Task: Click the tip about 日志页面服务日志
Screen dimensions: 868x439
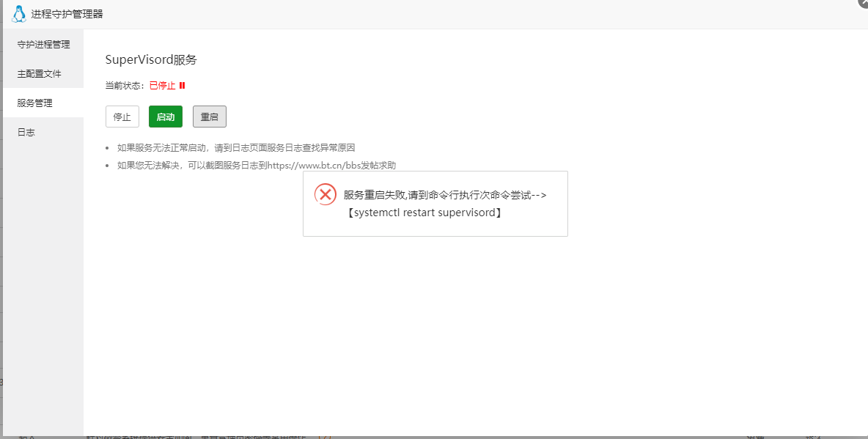Action: tap(236, 148)
